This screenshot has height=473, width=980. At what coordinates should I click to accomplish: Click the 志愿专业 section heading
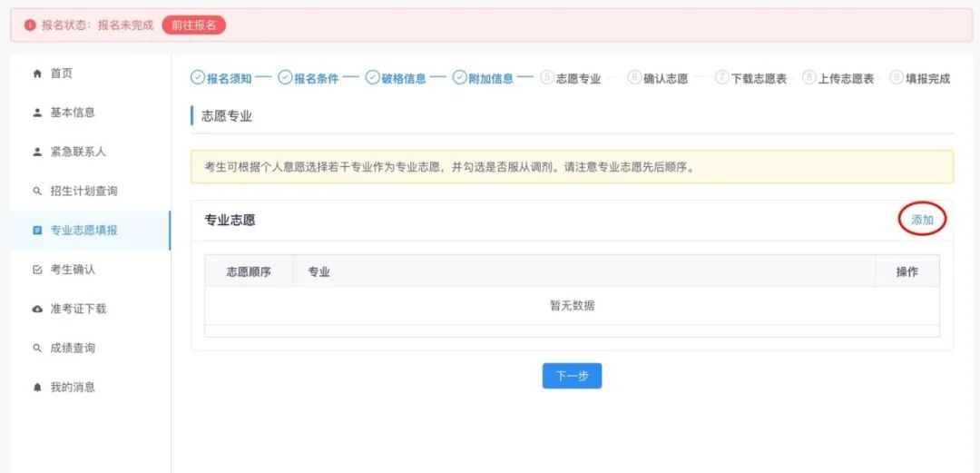pyautogui.click(x=227, y=116)
